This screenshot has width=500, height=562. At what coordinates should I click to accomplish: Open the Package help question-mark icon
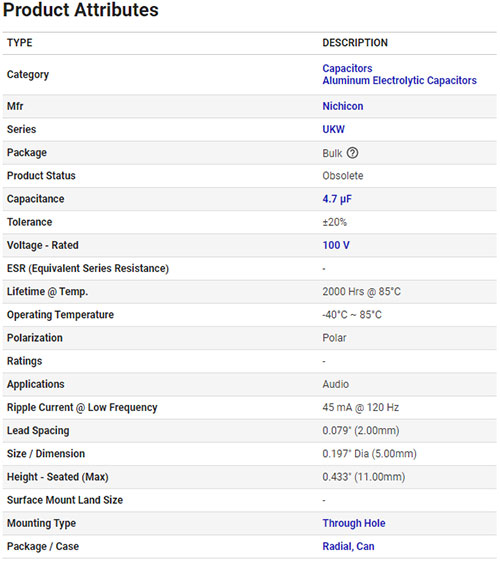coord(352,153)
